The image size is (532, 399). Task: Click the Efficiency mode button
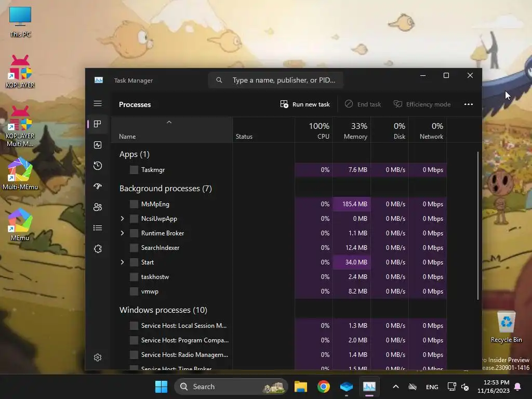(422, 104)
